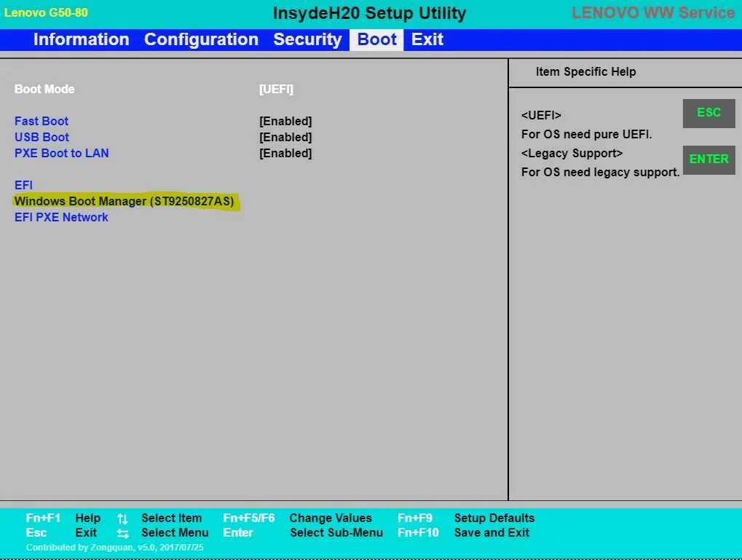Click the Fn+F9 shortcut key label

[414, 518]
